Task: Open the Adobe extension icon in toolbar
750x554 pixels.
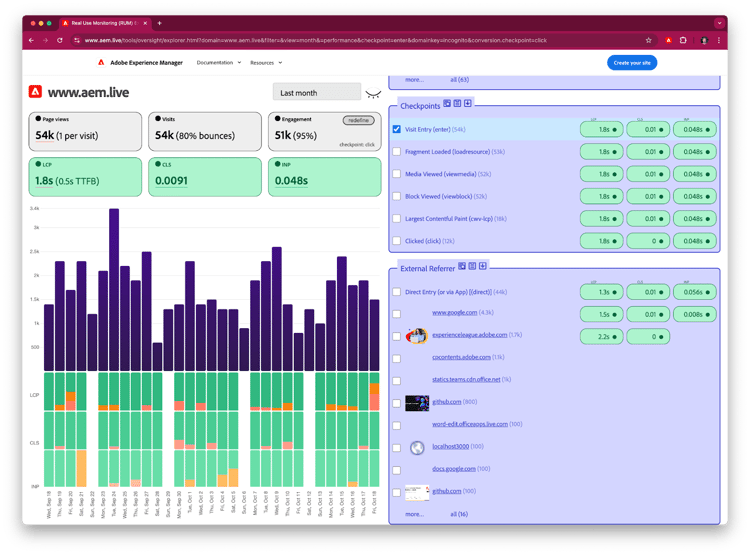Action: pos(669,41)
